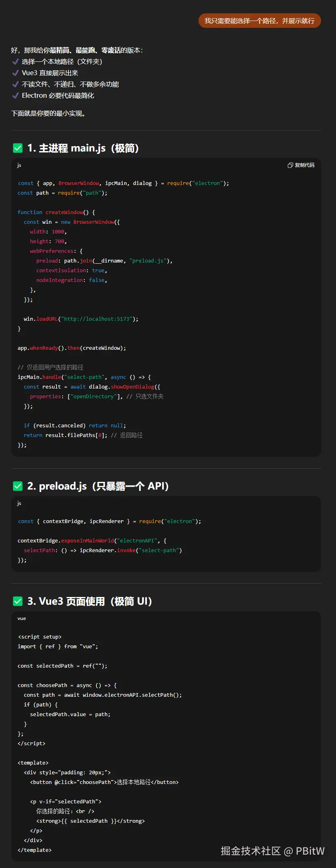
Task: Click the copy icon beside 复制代码
Action: [x=290, y=165]
